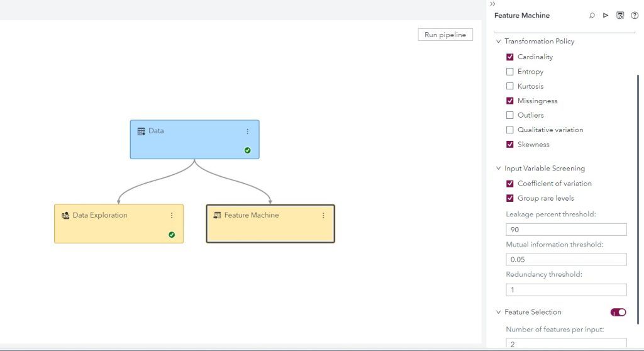Open the Data Exploration node options menu
This screenshot has width=644, height=351.
coord(172,215)
